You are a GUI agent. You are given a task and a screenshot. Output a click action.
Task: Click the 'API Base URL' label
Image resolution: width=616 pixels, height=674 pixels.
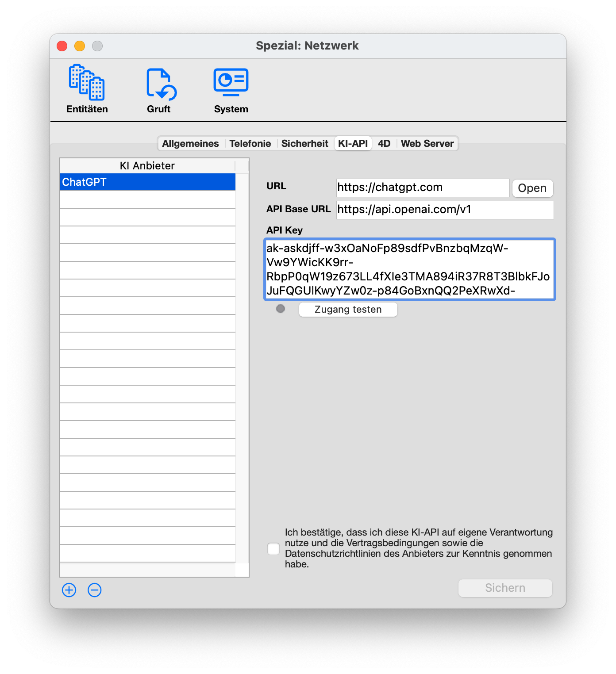pyautogui.click(x=299, y=209)
